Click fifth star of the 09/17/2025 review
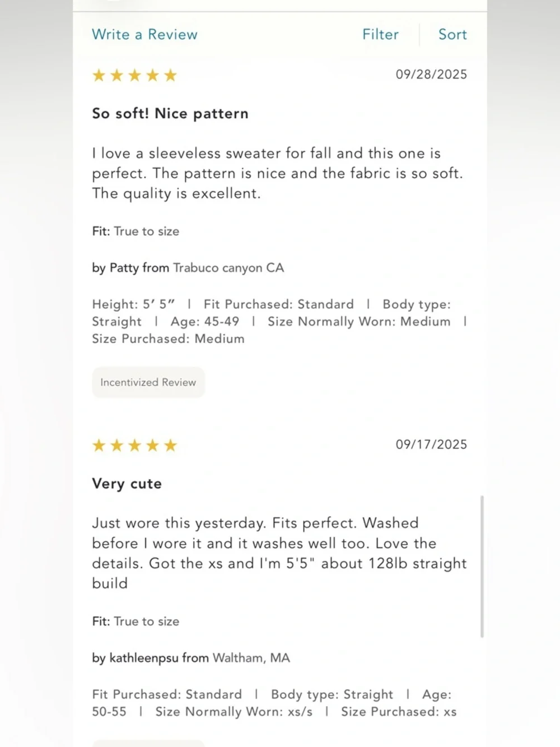Viewport: 560px width, 747px height. [170, 446]
